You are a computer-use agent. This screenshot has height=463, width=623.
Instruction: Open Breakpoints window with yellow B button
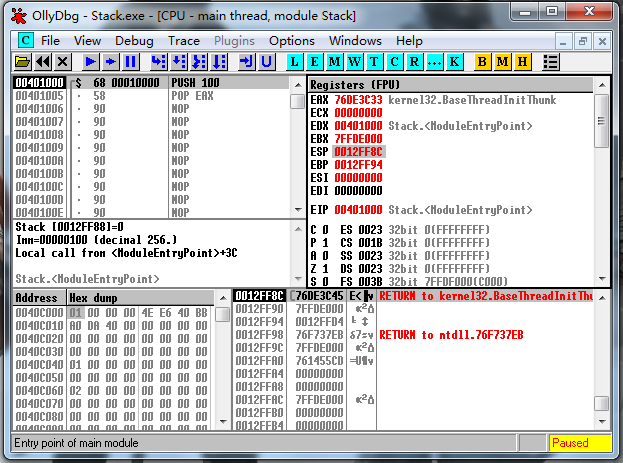click(482, 62)
